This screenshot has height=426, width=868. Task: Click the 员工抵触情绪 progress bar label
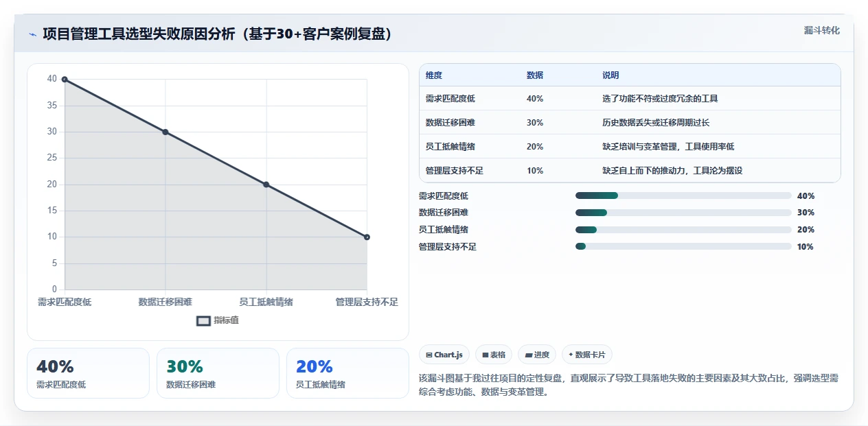tap(444, 230)
